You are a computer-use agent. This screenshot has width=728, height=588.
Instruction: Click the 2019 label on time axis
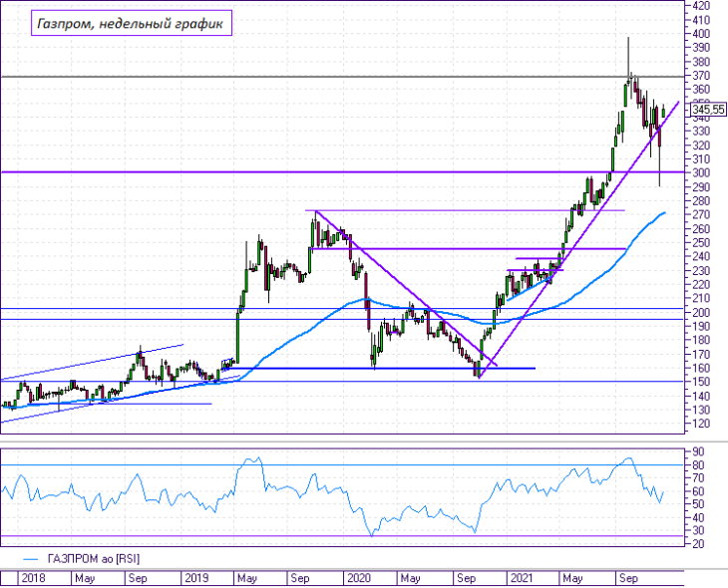point(196,578)
